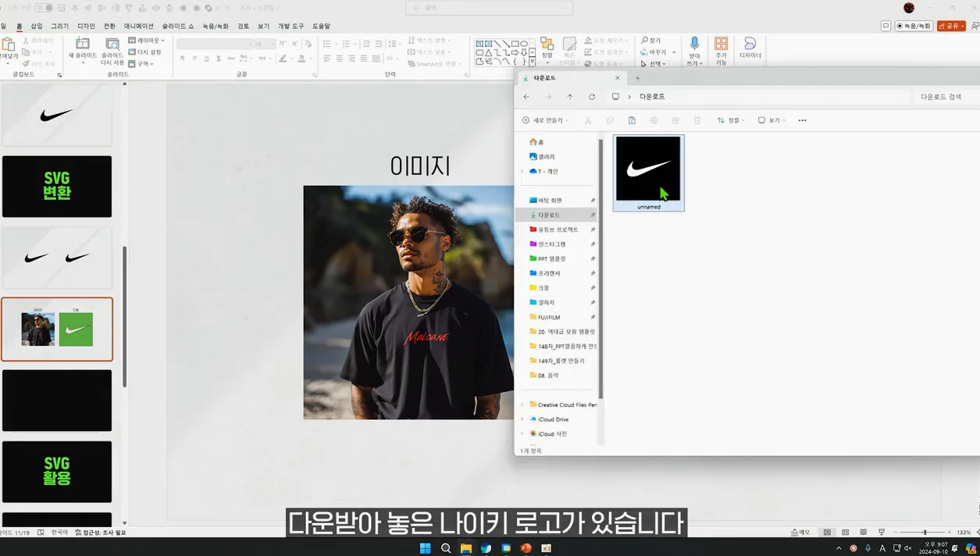Open the comments icon beside 녹음/녹화
Screen dimensions: 980x556
[886, 27]
